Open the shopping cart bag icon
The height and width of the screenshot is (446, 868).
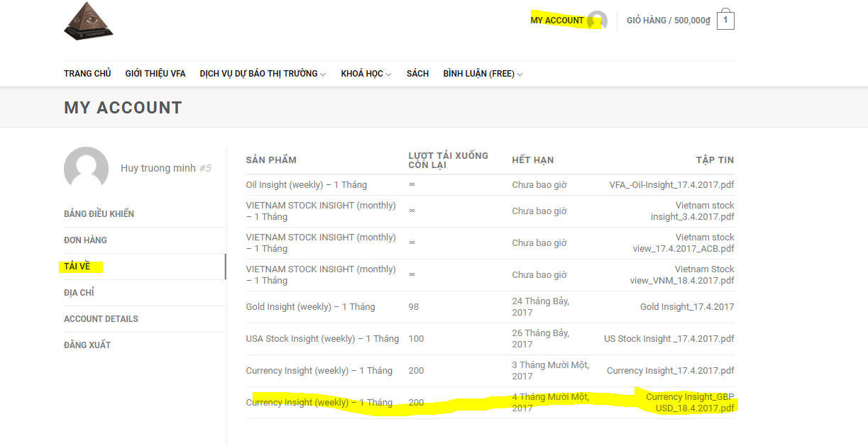pyautogui.click(x=725, y=20)
